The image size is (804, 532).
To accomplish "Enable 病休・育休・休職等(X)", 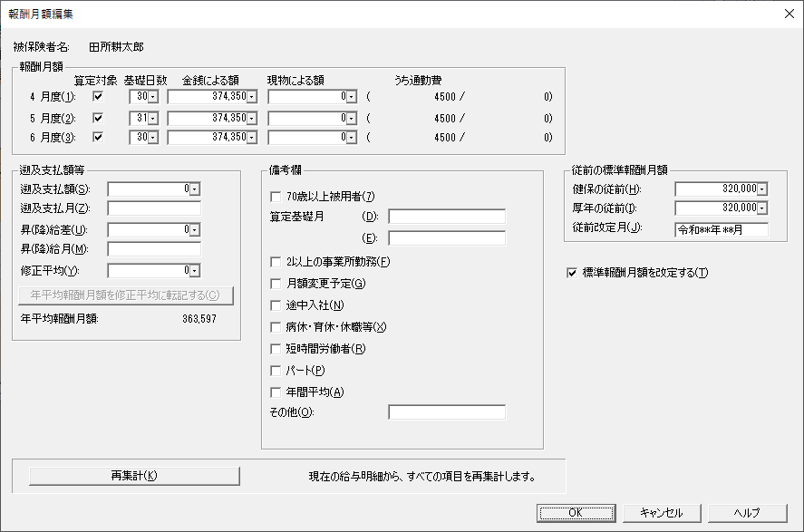I will 276,327.
